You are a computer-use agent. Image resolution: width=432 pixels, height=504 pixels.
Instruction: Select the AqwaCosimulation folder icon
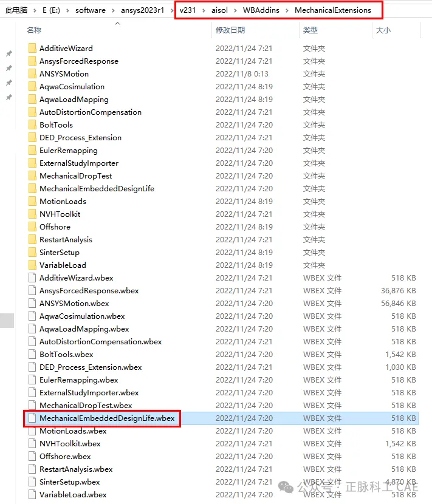click(32, 86)
